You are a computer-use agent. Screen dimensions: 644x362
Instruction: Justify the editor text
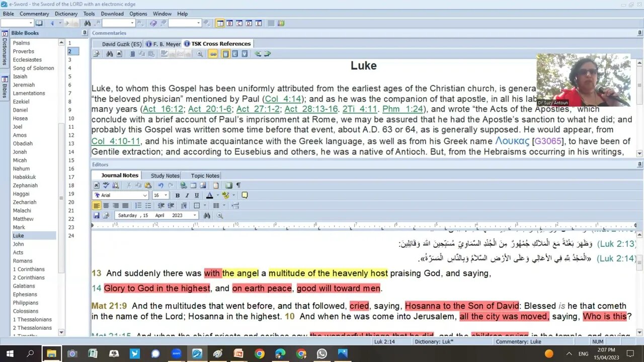125,206
